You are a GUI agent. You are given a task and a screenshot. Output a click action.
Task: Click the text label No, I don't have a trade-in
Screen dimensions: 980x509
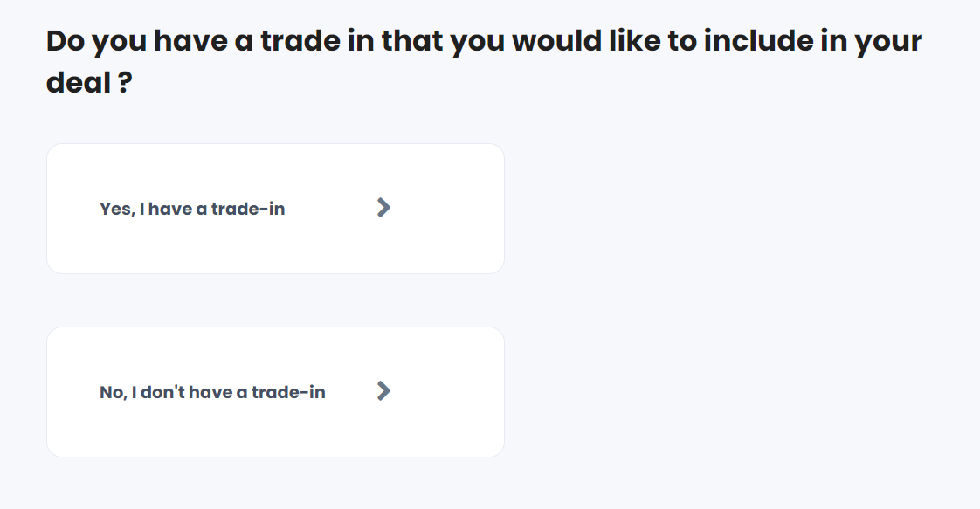(x=211, y=391)
